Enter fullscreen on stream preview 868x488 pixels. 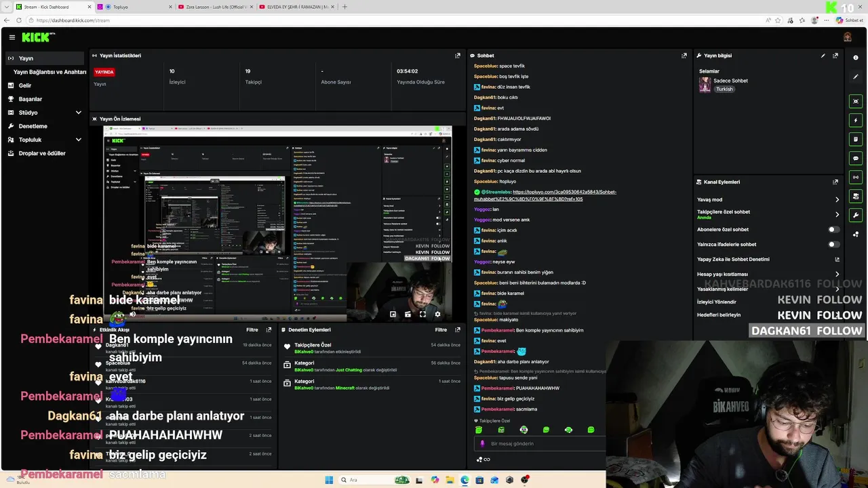pyautogui.click(x=422, y=314)
